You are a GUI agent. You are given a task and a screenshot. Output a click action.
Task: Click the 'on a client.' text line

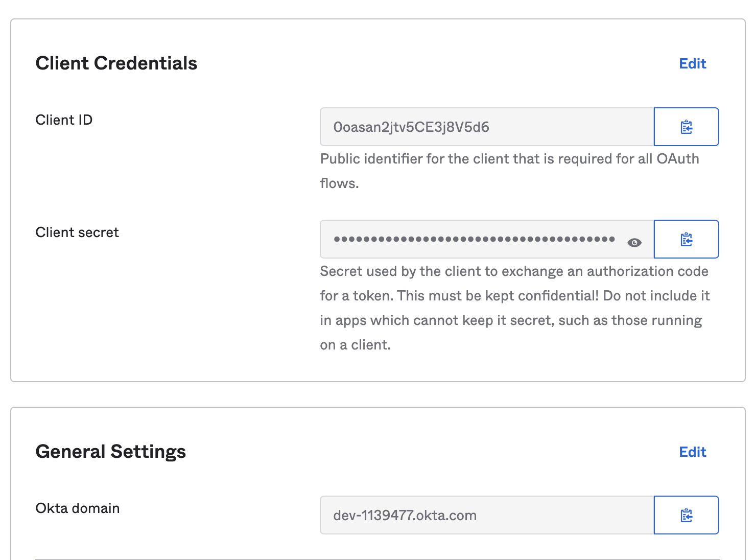[x=355, y=345]
